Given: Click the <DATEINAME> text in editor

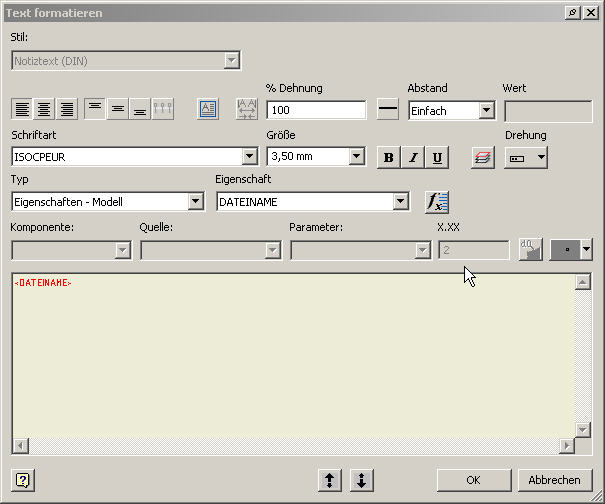Looking at the screenshot, I should click(x=43, y=283).
